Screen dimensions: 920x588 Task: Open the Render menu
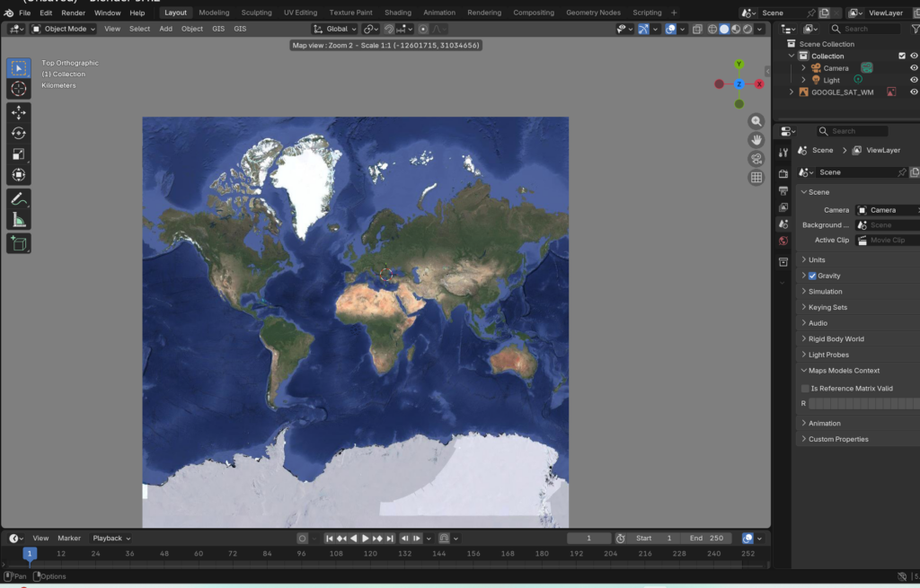pyautogui.click(x=74, y=13)
